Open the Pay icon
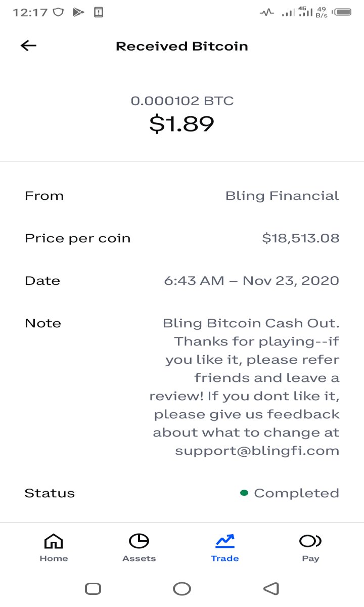The width and height of the screenshot is (364, 607). (x=310, y=541)
